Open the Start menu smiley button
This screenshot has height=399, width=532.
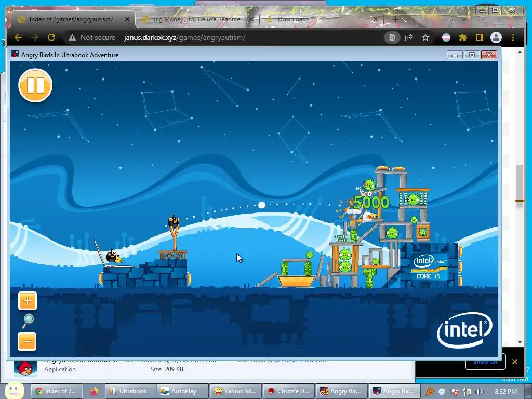coord(14,391)
